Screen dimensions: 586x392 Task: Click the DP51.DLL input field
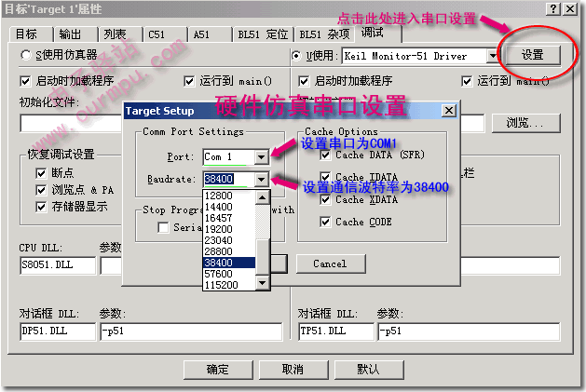pos(57,331)
